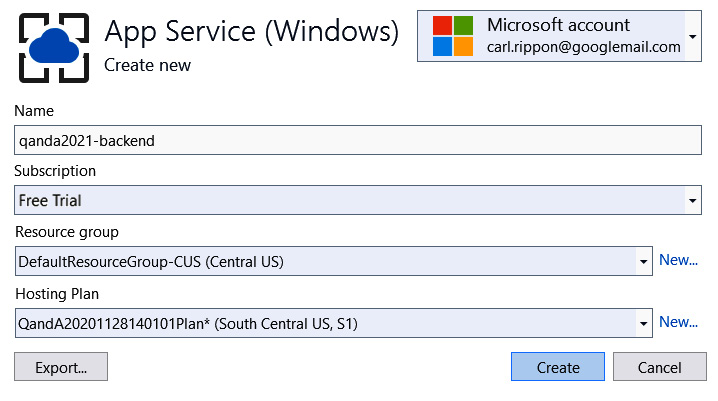This screenshot has height=401, width=718.
Task: Expand the Resource group dropdown arrow
Action: pos(643,261)
